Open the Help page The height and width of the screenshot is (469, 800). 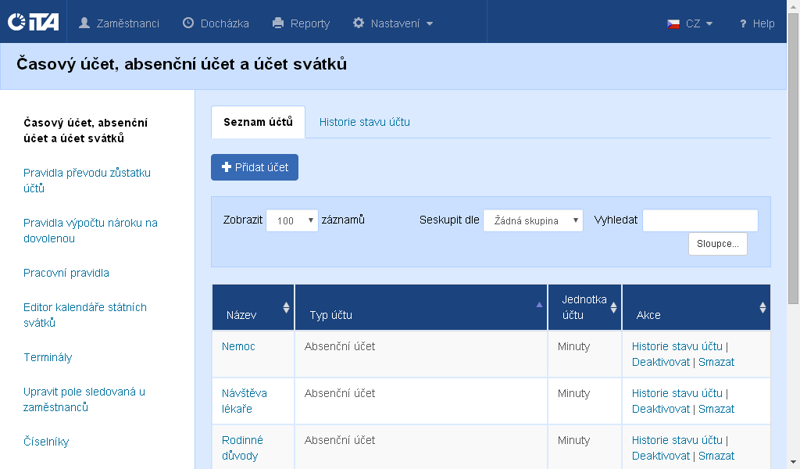(x=756, y=23)
